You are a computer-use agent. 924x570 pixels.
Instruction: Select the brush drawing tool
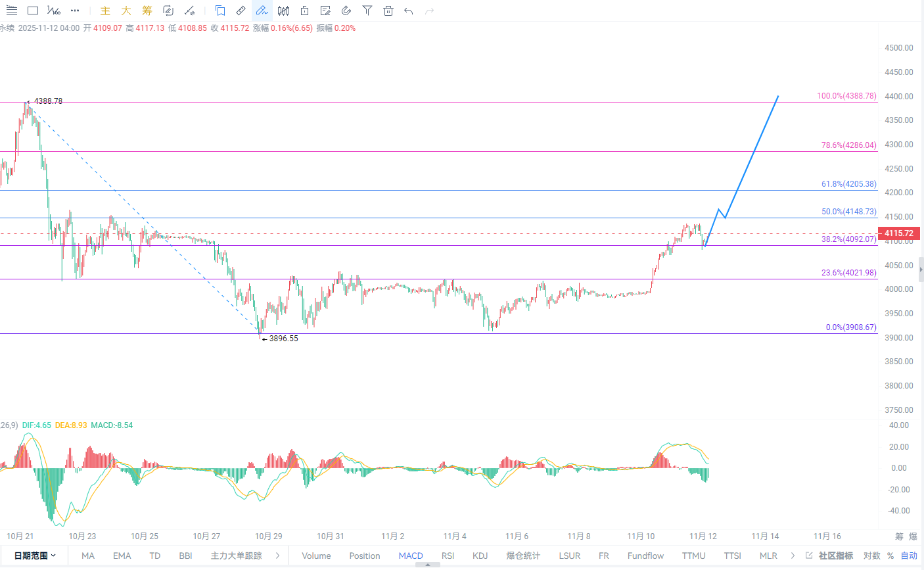point(262,11)
